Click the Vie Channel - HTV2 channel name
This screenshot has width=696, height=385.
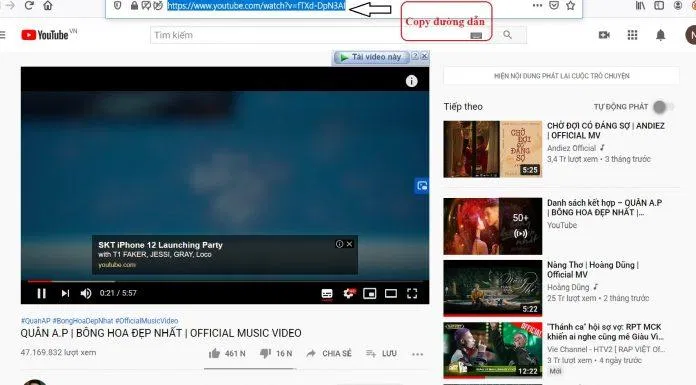pos(606,349)
